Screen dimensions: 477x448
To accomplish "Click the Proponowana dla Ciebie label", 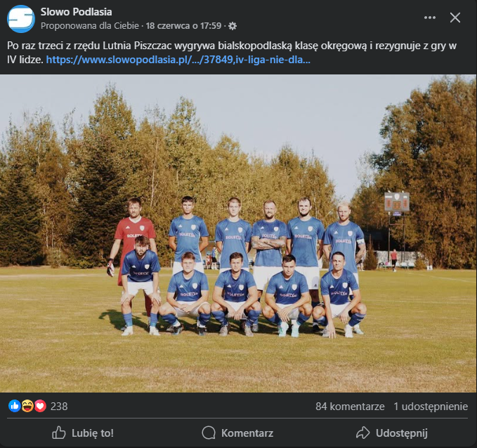I will (x=90, y=26).
